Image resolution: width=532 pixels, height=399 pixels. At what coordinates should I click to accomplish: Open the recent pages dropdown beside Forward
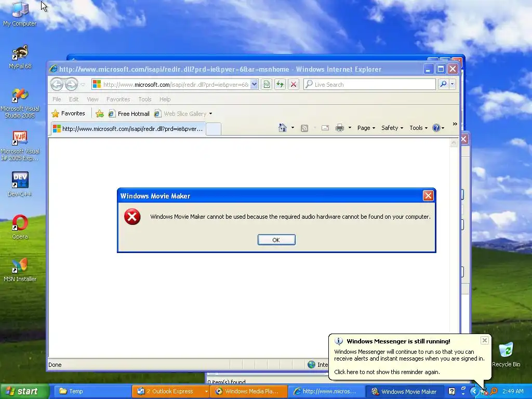tap(83, 85)
